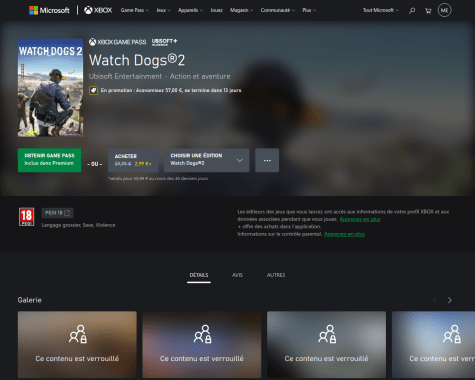Click the Action et aventure genre text

tap(200, 76)
